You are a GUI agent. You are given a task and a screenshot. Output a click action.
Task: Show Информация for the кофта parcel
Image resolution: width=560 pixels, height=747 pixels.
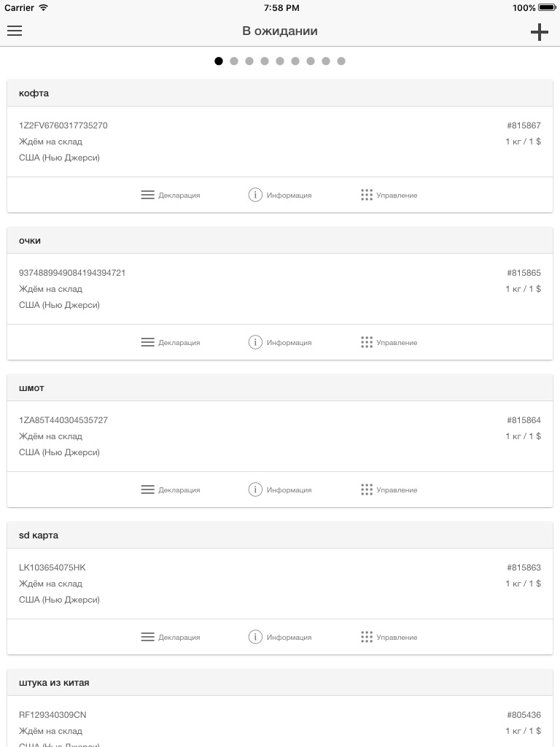tap(280, 196)
